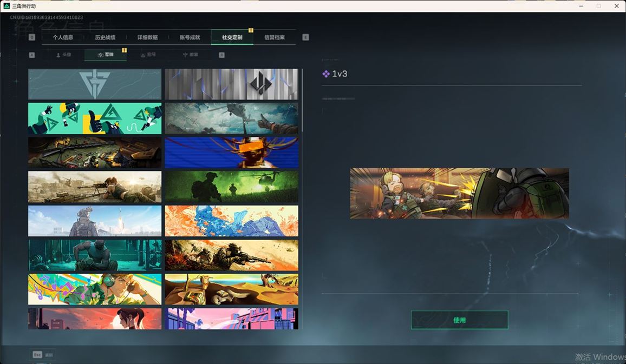Image resolution: width=626 pixels, height=364 pixels.
Task: Select the 头像 avatar sub-tab
Action: 63,55
